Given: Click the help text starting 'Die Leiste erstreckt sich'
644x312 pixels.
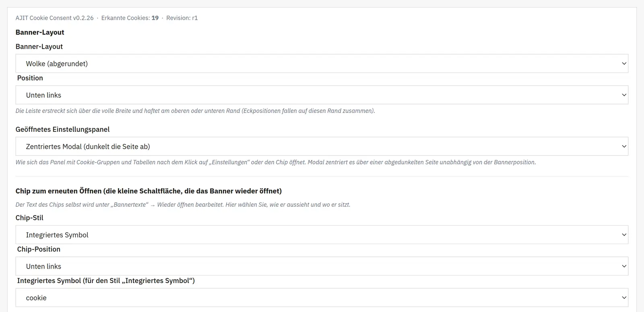Looking at the screenshot, I should click(x=195, y=111).
